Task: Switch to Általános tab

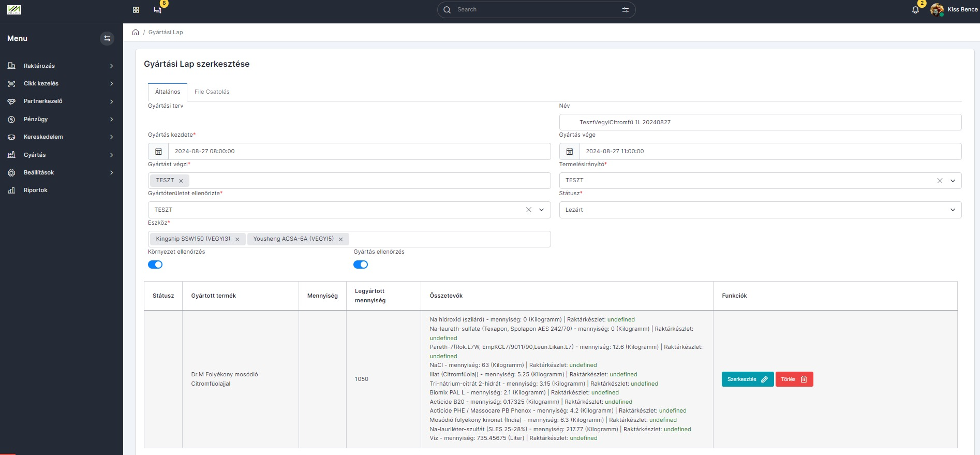Action: coord(168,92)
